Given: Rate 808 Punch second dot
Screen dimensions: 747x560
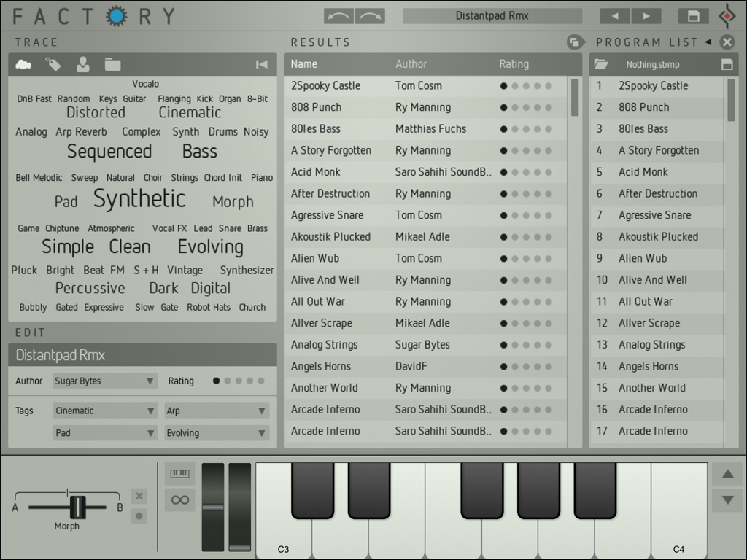Looking at the screenshot, I should 515,108.
